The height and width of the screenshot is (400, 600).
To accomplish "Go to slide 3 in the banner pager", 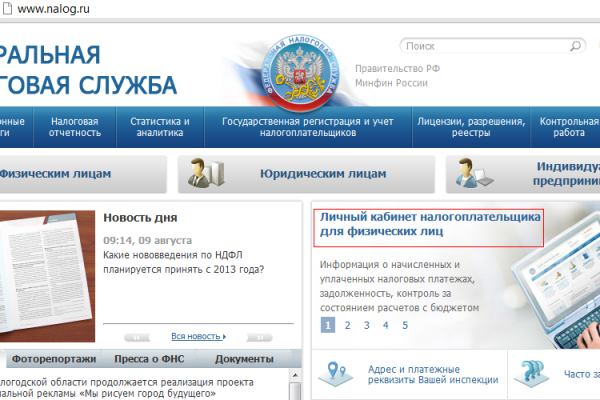I will pos(367,325).
